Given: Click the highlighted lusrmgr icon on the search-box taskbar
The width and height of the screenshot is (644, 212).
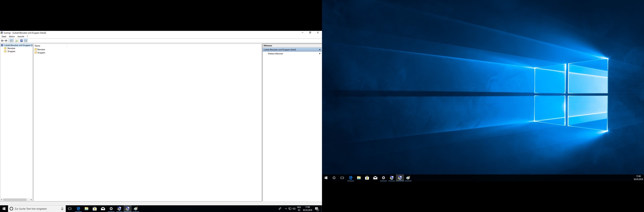Looking at the screenshot, I should [128, 209].
